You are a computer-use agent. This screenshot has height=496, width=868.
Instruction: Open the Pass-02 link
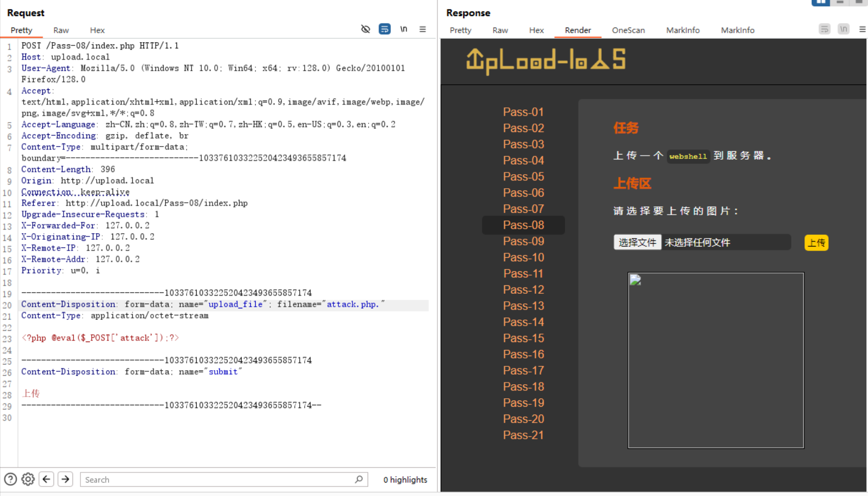(523, 128)
